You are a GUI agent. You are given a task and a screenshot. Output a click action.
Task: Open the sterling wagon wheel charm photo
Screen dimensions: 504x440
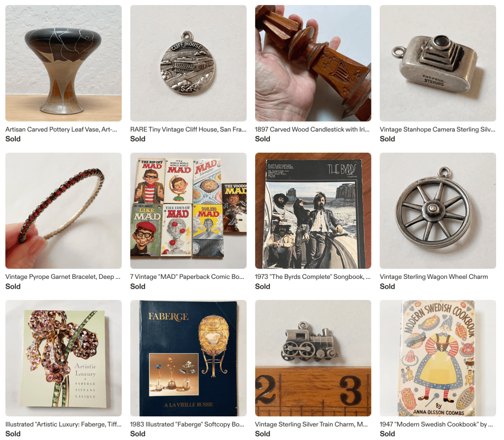438,210
